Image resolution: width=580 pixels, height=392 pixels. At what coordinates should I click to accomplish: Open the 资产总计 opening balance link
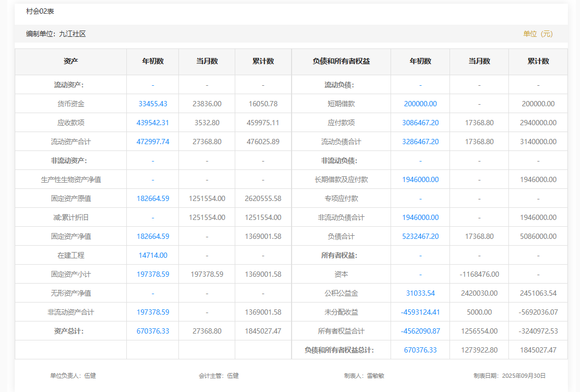pos(153,331)
